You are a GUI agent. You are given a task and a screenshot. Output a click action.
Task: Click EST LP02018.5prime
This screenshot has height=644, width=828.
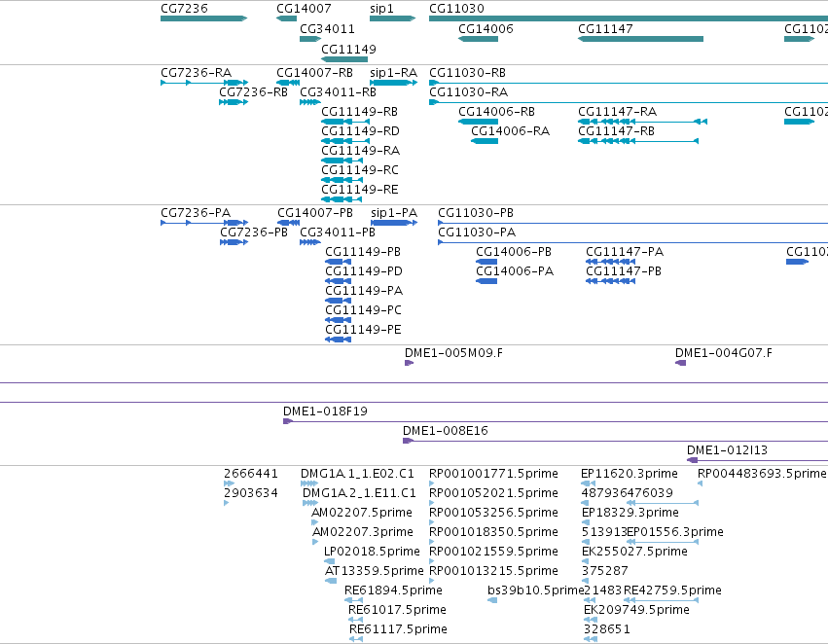point(330,561)
